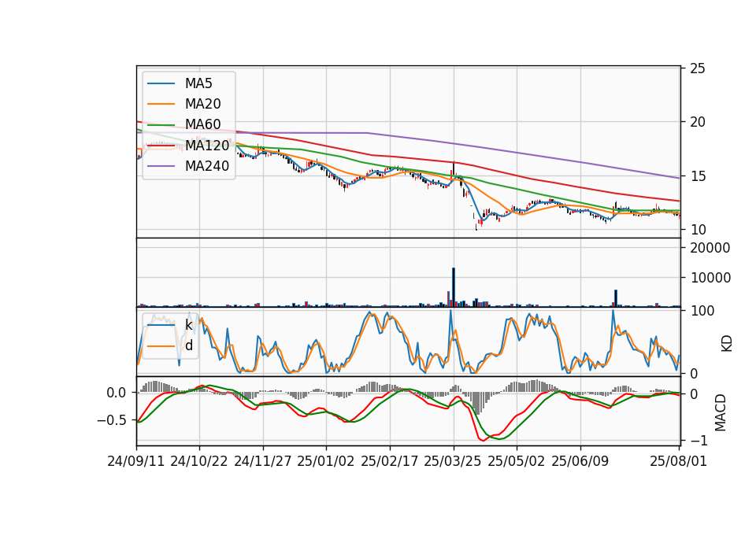756x543 pixels.
Task: Click the KD axis value 100
Action: 702,311
